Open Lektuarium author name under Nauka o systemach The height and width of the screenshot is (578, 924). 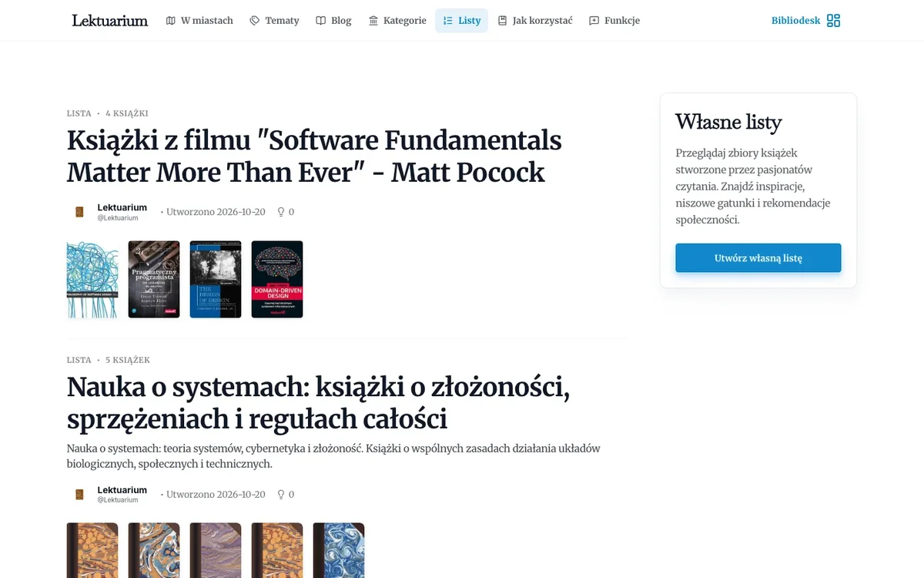122,490
